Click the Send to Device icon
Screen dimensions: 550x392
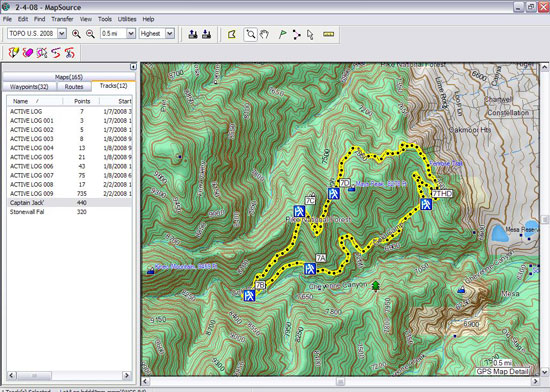tap(193, 34)
